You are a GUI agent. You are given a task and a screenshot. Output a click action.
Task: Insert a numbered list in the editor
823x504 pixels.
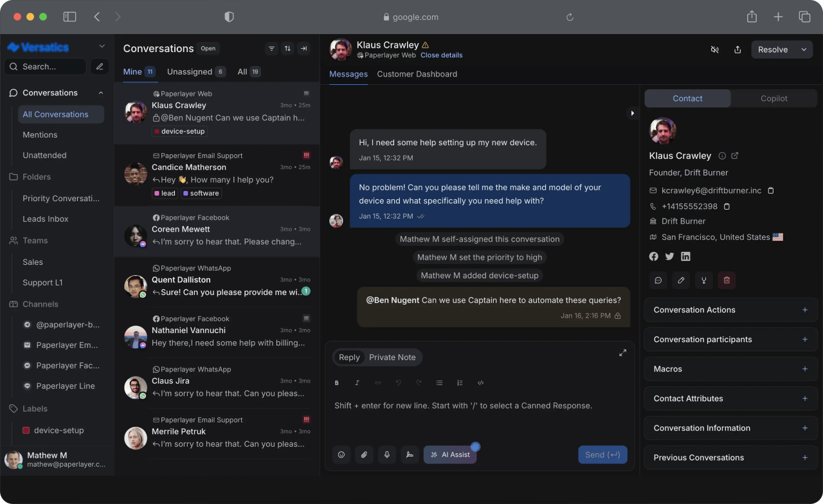tap(460, 382)
